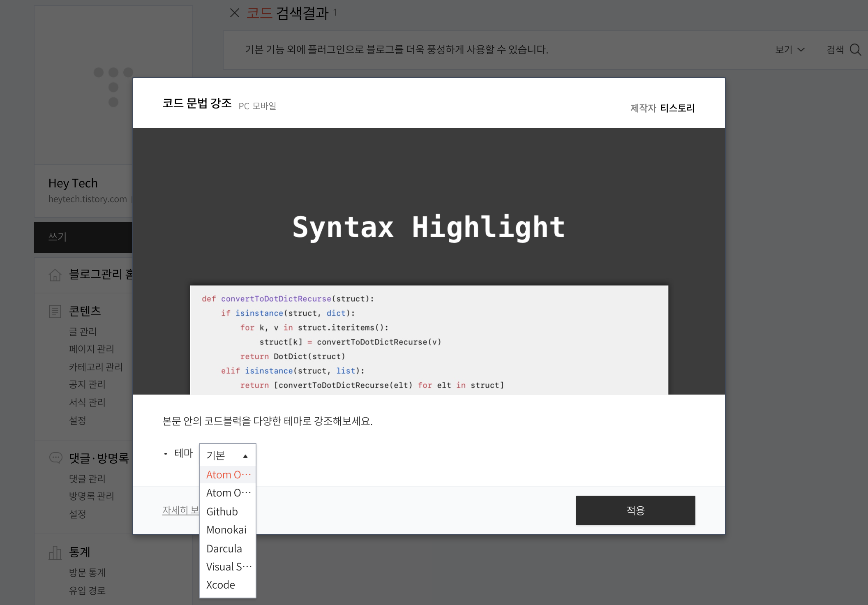
Task: Pick the Visual Studio theme option
Action: point(229,567)
